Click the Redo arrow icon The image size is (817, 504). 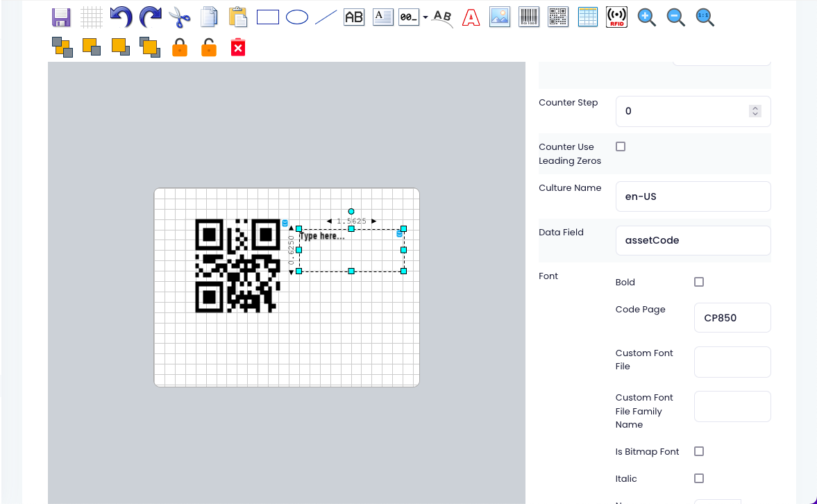pos(151,17)
